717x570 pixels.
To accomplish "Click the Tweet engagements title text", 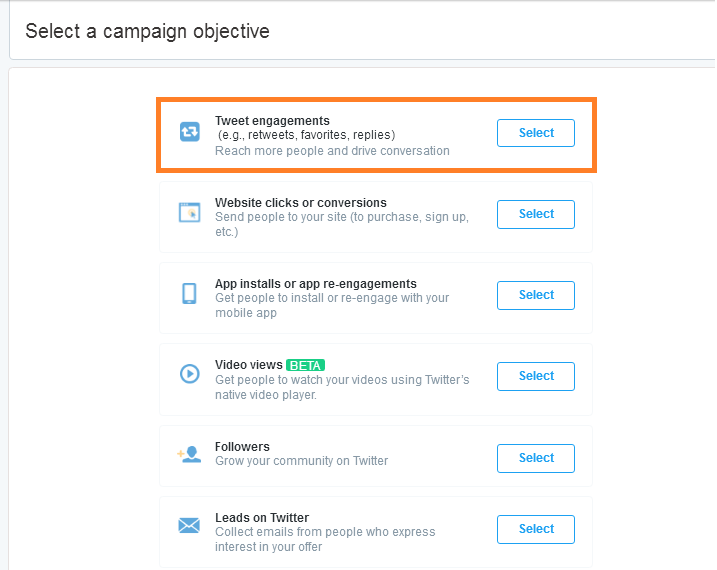I will coord(272,121).
